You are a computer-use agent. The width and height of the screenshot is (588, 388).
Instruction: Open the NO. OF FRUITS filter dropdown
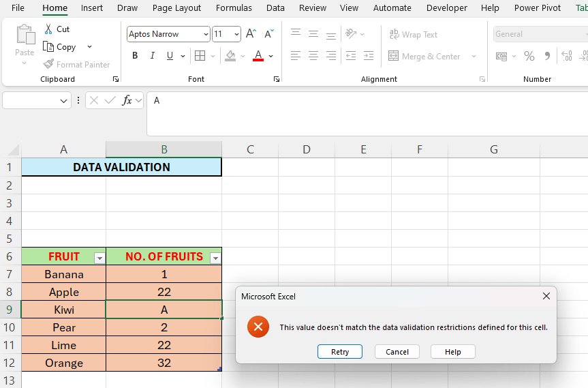pyautogui.click(x=215, y=257)
